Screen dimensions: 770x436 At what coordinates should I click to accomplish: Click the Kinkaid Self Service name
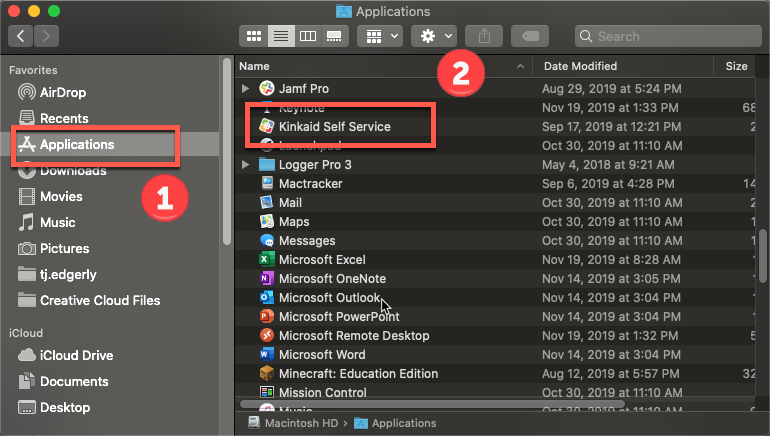point(335,127)
